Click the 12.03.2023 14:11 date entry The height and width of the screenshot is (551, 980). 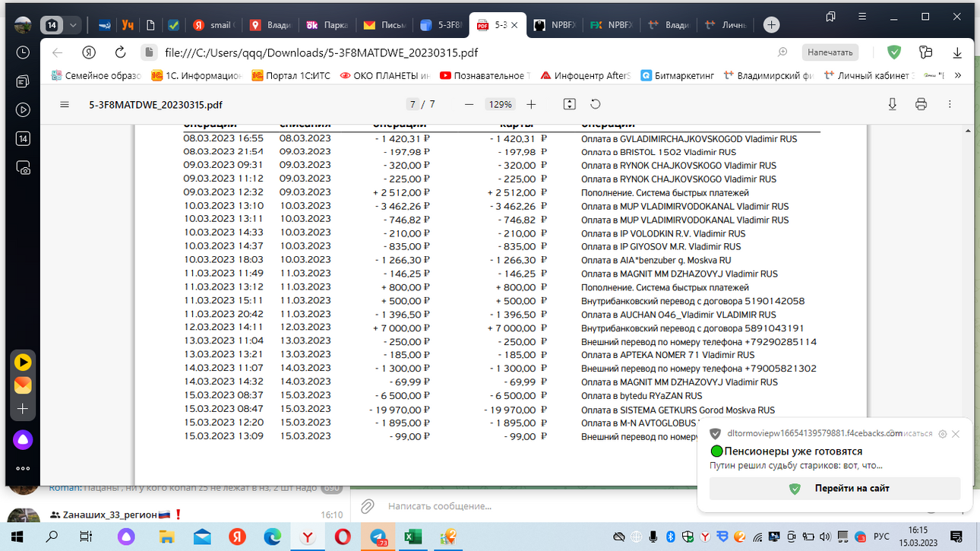[x=223, y=328]
